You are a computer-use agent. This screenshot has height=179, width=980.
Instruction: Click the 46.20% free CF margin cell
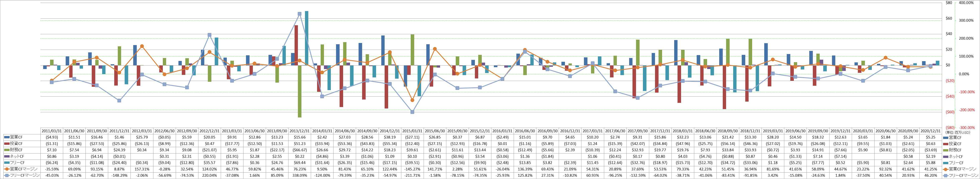[931, 176]
